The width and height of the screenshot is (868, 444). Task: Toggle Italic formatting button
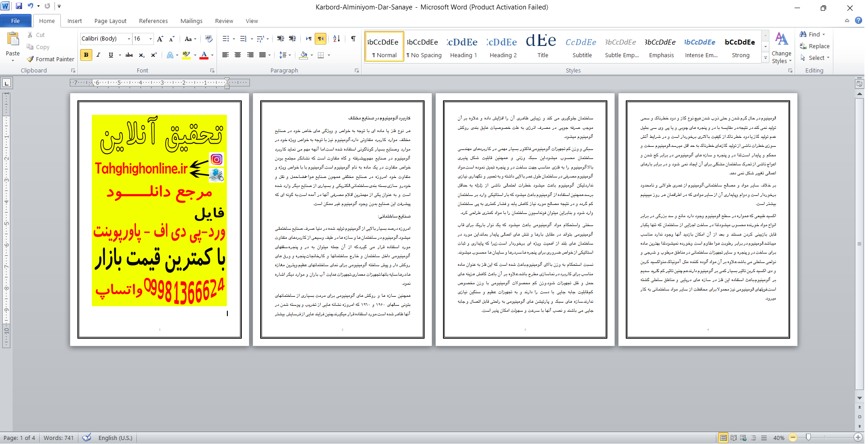(98, 55)
